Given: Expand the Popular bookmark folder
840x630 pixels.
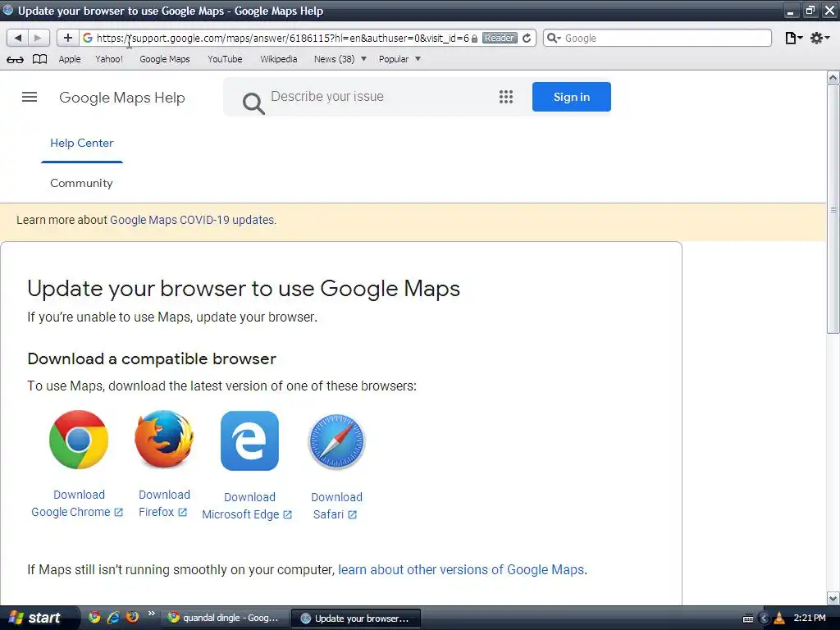Looking at the screenshot, I should (399, 59).
